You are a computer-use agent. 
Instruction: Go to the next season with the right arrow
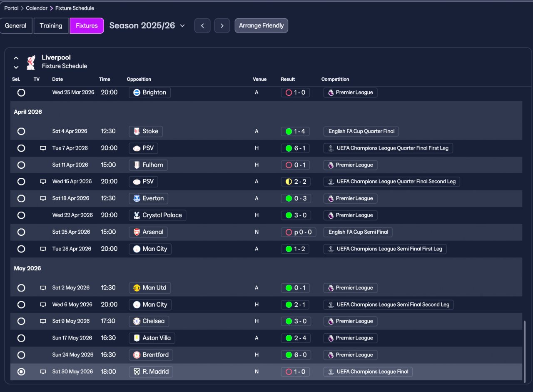[222, 26]
